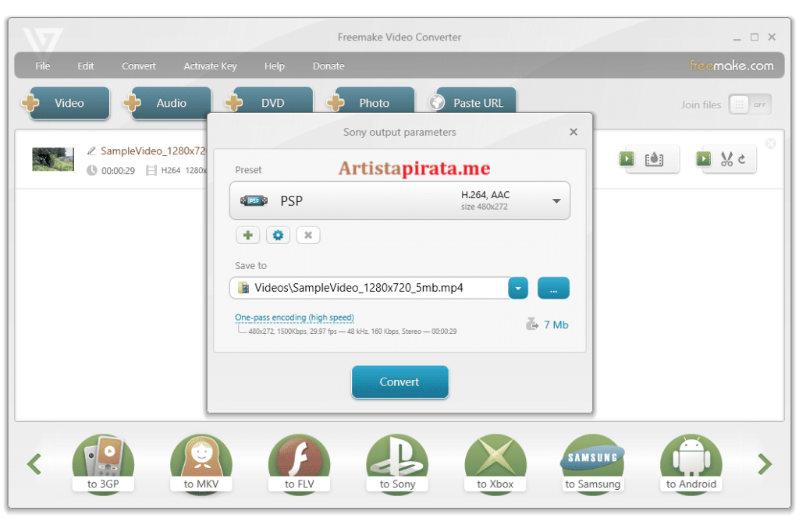The height and width of the screenshot is (532, 799).
Task: Click the clock duration icon
Action: pyautogui.click(x=92, y=170)
